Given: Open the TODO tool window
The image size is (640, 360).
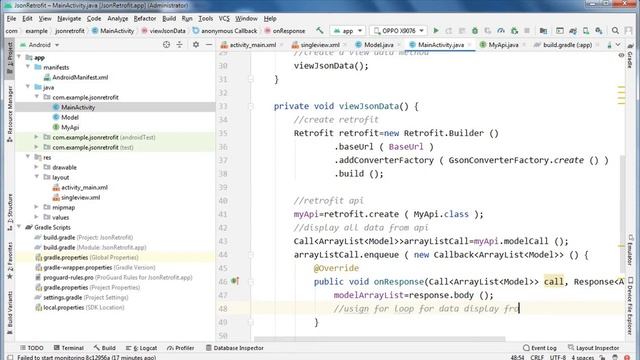Looking at the screenshot, I should coord(32,348).
